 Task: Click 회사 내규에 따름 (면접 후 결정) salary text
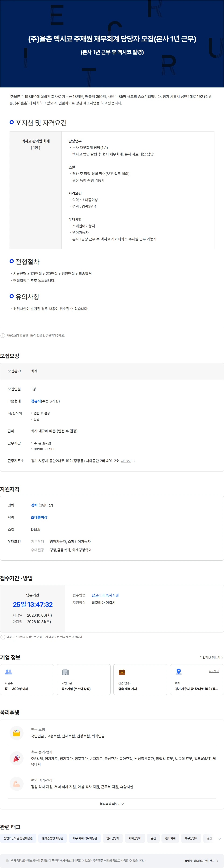[x=54, y=431]
